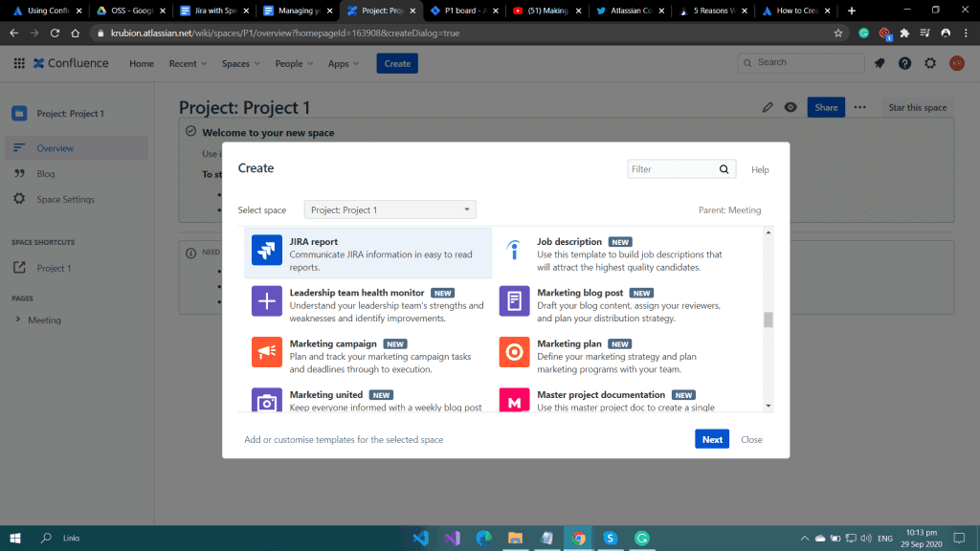Choose the Marketing blog post icon

[514, 301]
